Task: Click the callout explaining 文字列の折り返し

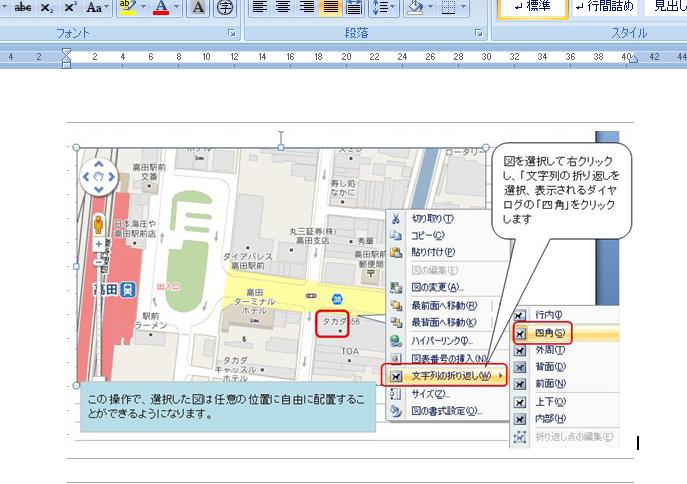Action: (x=561, y=191)
